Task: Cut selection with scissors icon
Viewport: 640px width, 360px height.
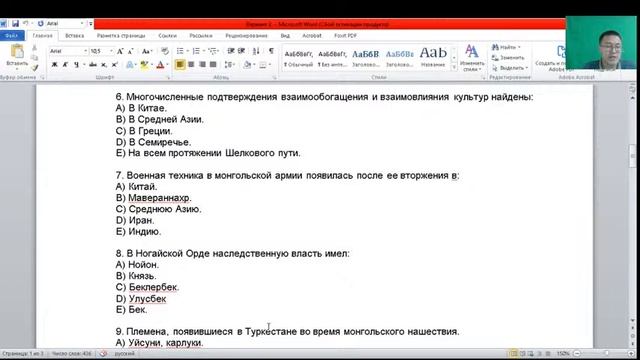Action: pos(35,49)
